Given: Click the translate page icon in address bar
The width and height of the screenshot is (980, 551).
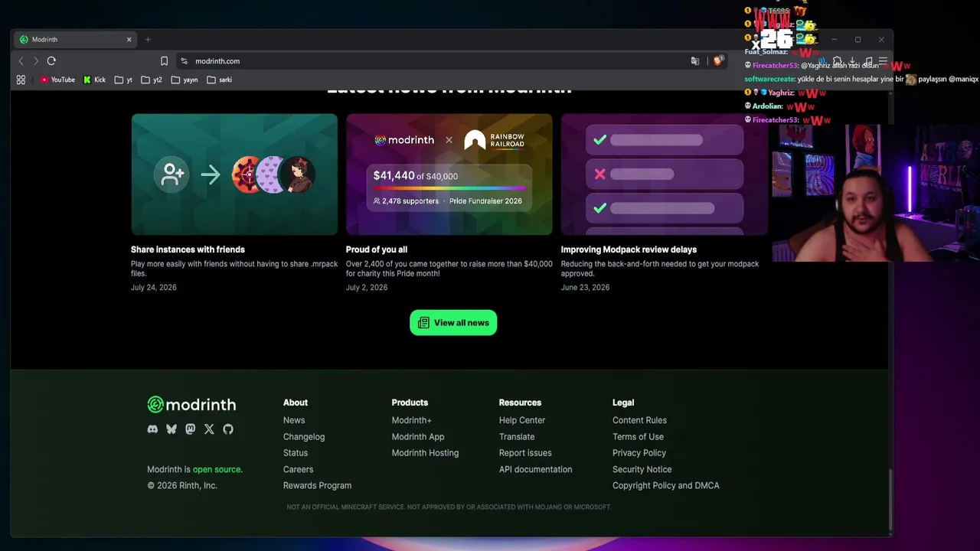Looking at the screenshot, I should click(695, 61).
